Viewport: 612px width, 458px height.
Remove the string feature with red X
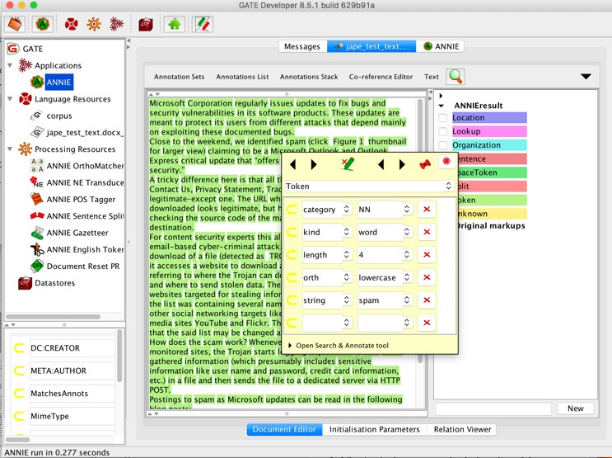coord(427,300)
